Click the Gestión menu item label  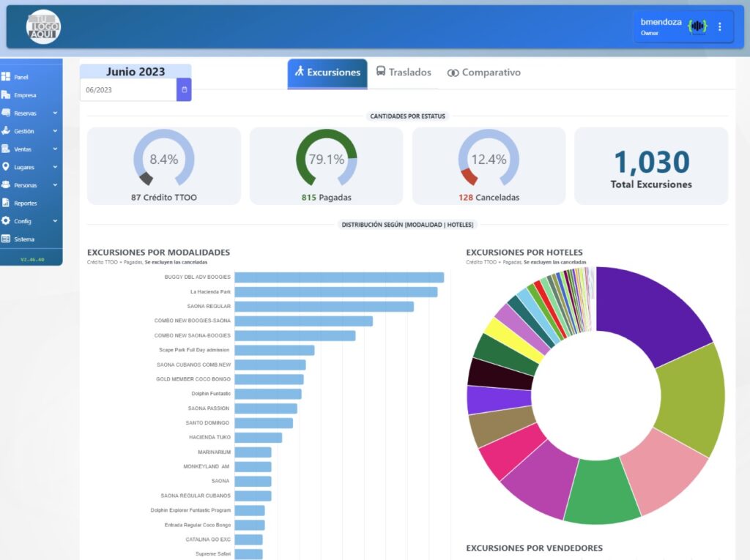coord(24,131)
